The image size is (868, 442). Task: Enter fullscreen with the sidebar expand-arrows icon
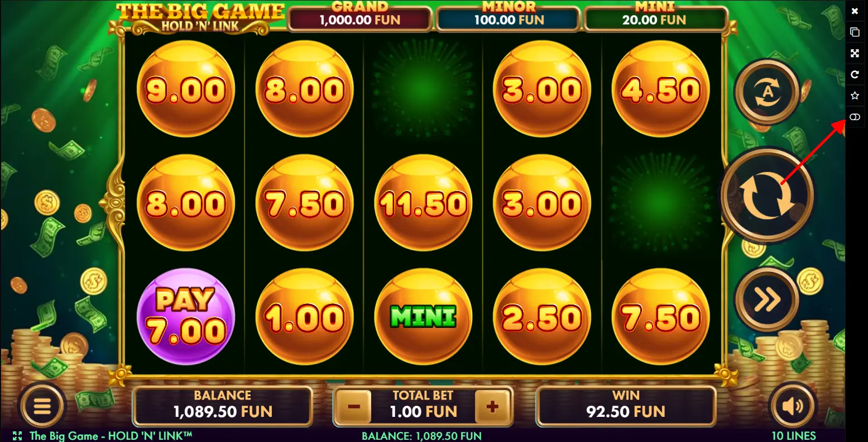point(855,53)
